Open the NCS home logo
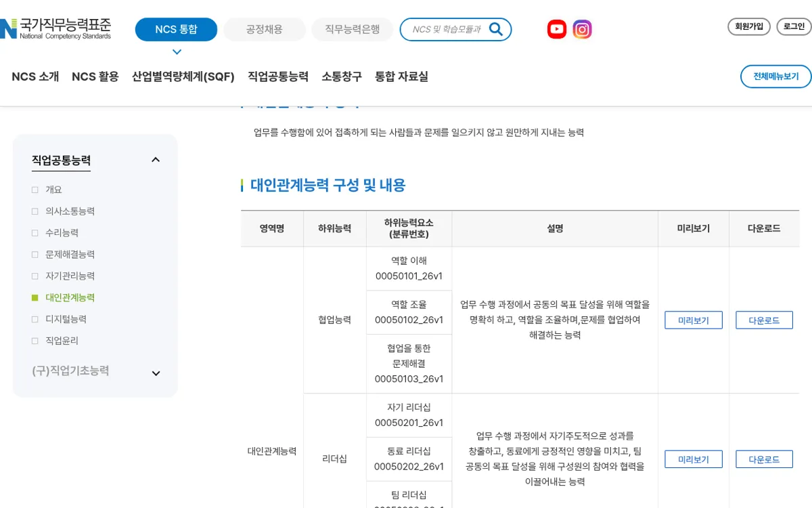The width and height of the screenshot is (812, 508). 55,29
